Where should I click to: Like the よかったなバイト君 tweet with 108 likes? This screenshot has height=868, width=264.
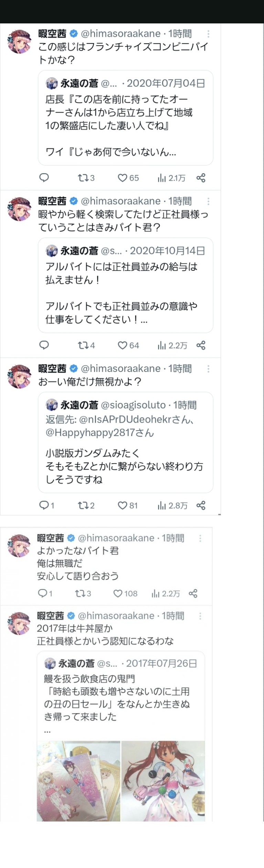pos(118,593)
